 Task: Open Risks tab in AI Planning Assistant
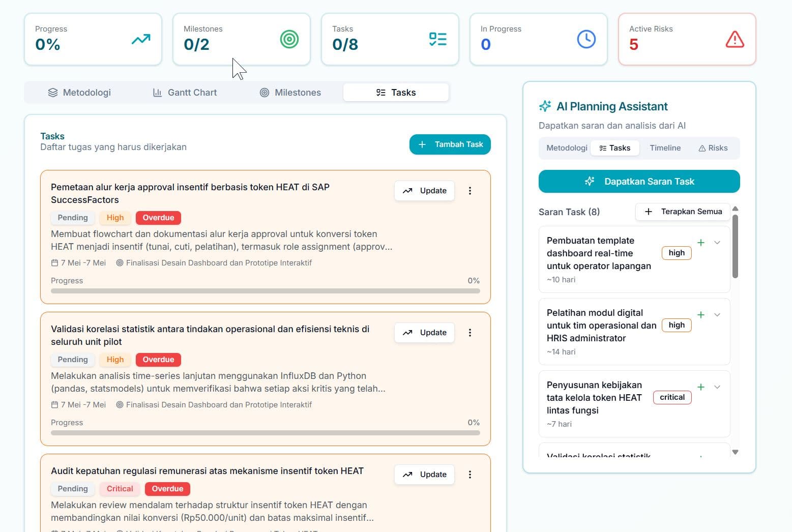(713, 148)
